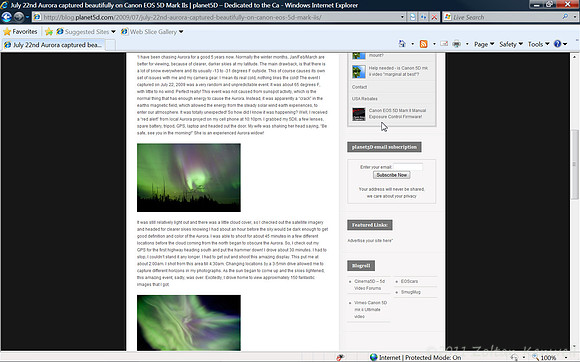Stop loading with the red X icon

pos(434,17)
